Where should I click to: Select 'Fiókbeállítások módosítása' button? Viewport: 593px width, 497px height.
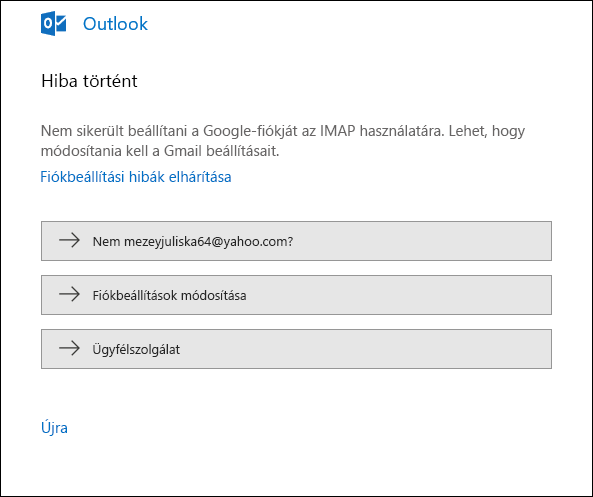coord(296,295)
